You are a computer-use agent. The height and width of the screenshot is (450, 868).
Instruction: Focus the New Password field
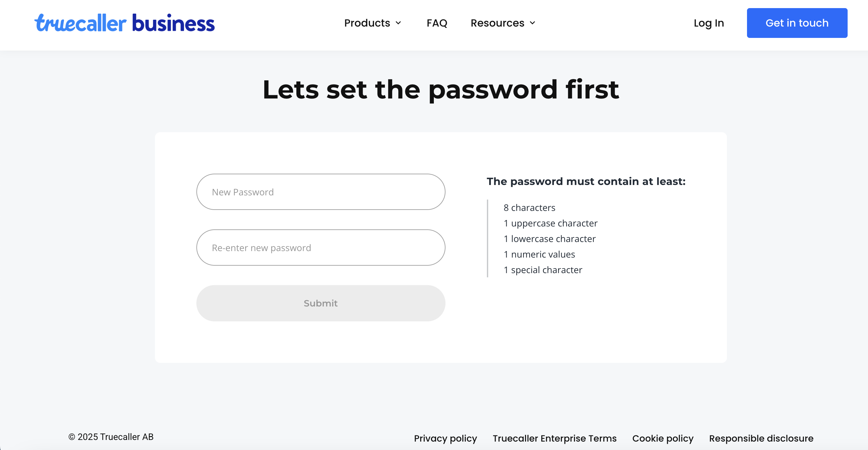click(321, 192)
